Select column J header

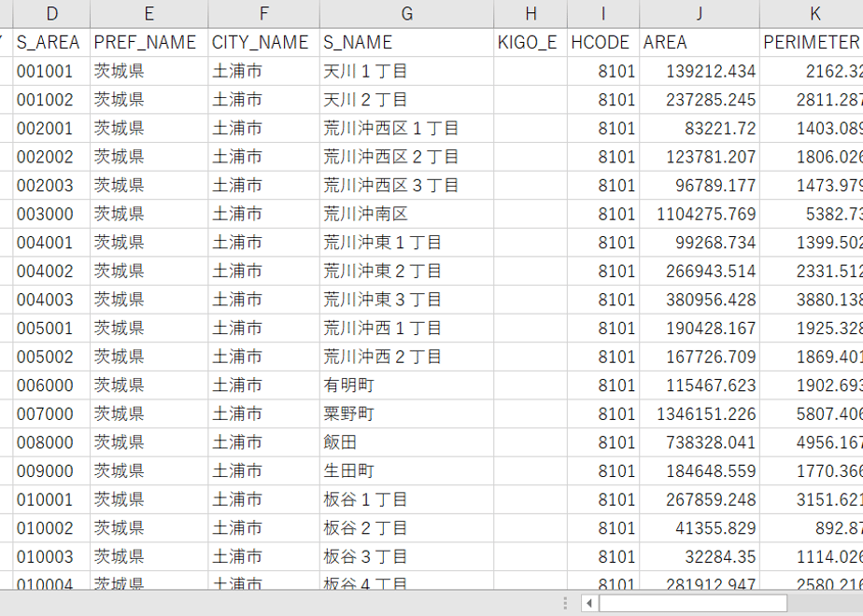700,14
